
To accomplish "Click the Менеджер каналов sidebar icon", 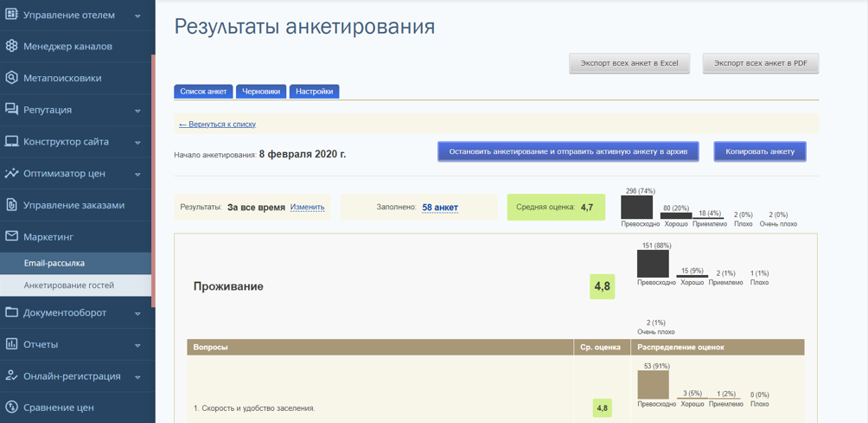I will (x=11, y=47).
